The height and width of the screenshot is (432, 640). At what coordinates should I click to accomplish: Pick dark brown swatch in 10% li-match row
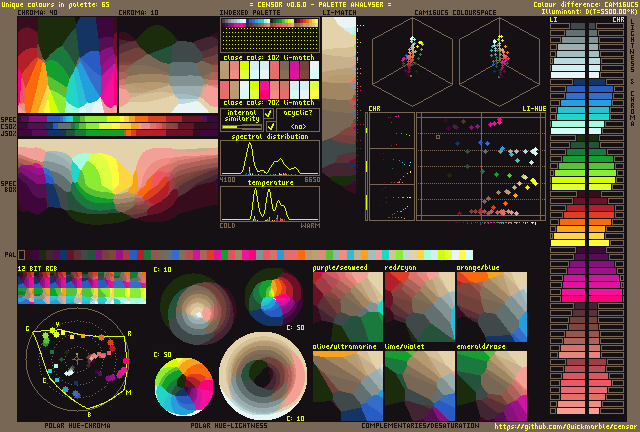point(304,70)
